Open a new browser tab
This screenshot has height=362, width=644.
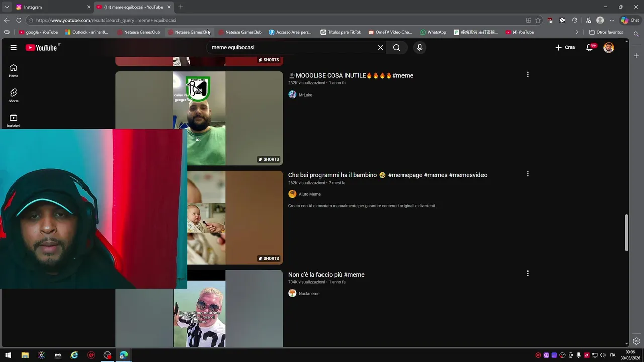tap(181, 7)
